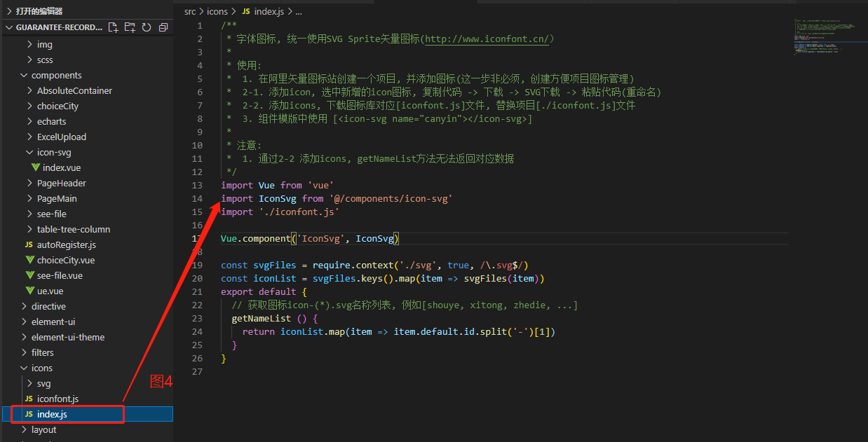Expand the filters folder chevron
This screenshot has height=442, width=868.
[24, 352]
